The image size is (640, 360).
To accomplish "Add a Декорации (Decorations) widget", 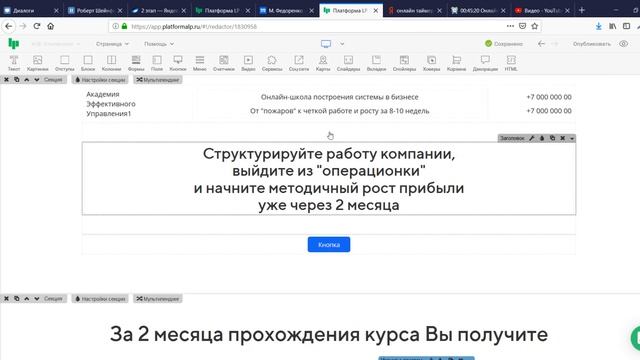I will [485, 63].
